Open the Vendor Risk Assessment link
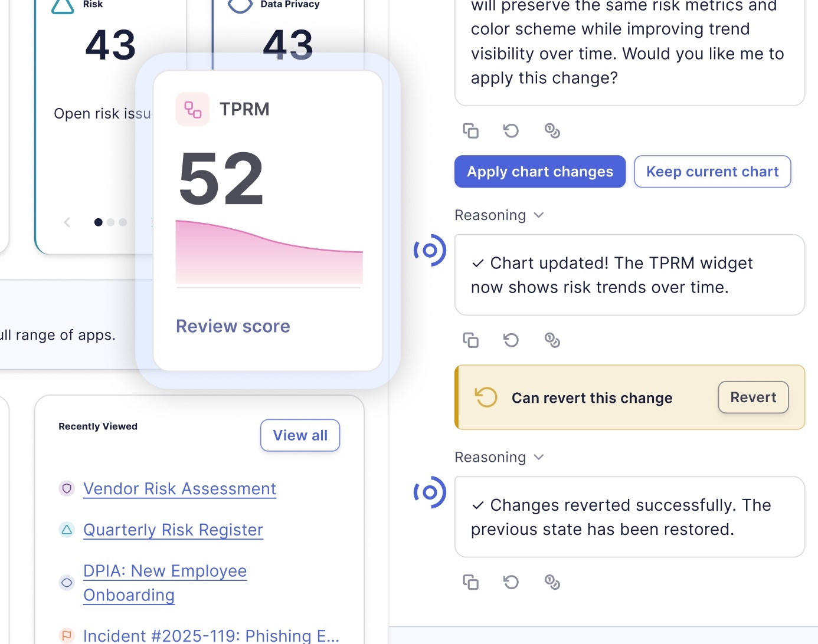 pyautogui.click(x=179, y=489)
